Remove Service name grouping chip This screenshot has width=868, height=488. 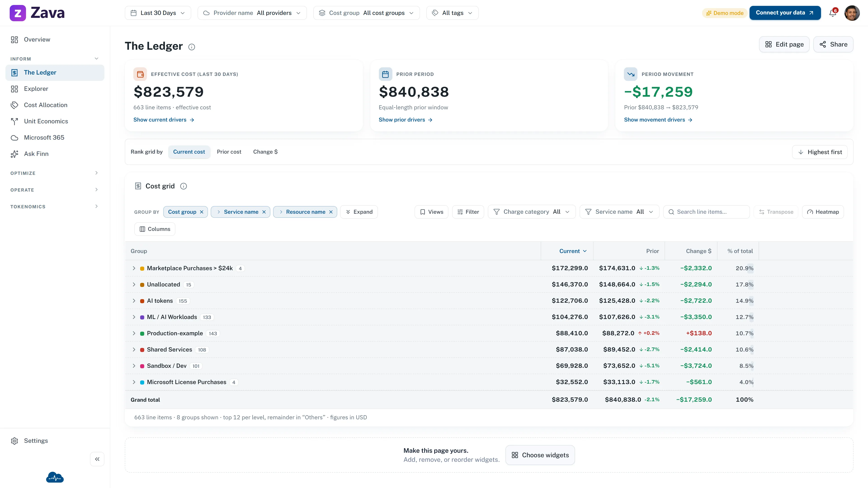click(264, 212)
